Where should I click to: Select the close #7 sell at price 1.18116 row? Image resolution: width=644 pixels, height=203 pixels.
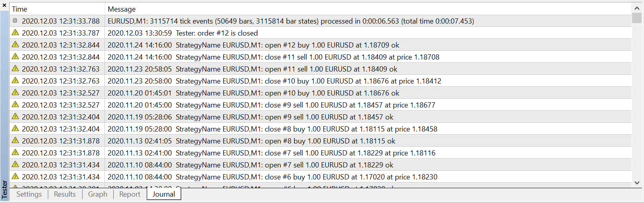321,153
